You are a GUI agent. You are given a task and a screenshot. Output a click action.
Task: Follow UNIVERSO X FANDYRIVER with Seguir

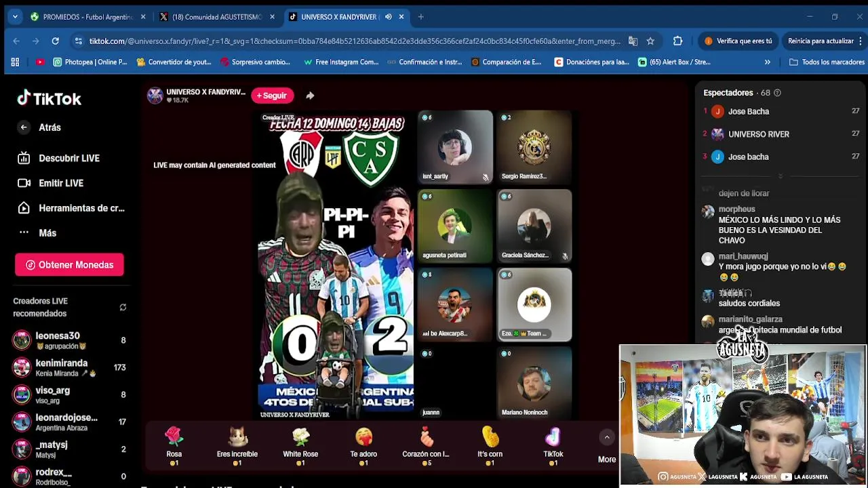click(272, 96)
